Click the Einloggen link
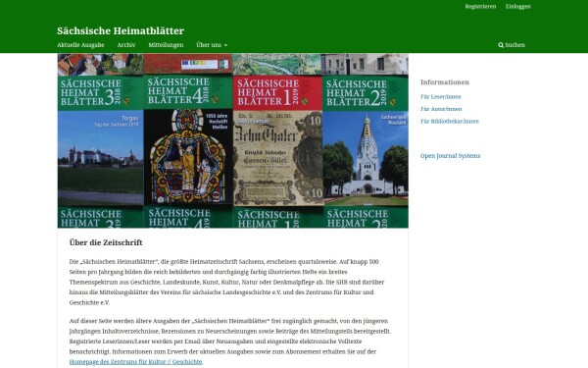The image size is (588, 368). (x=517, y=7)
